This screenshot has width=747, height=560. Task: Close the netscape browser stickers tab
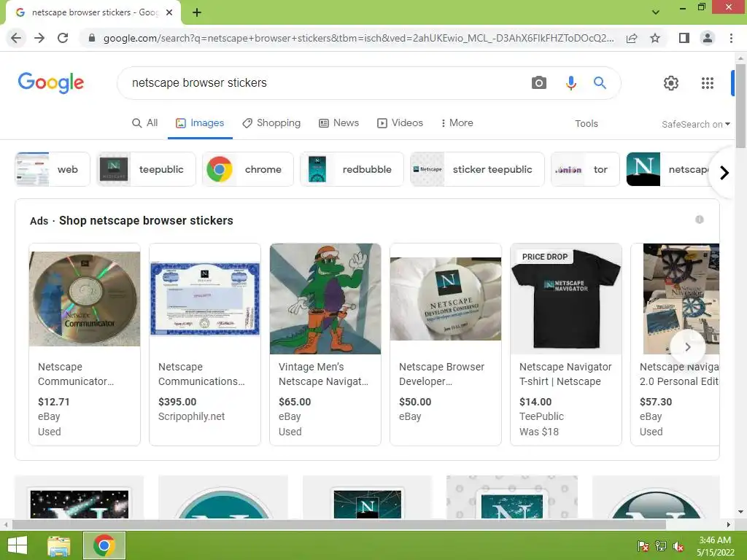169,12
